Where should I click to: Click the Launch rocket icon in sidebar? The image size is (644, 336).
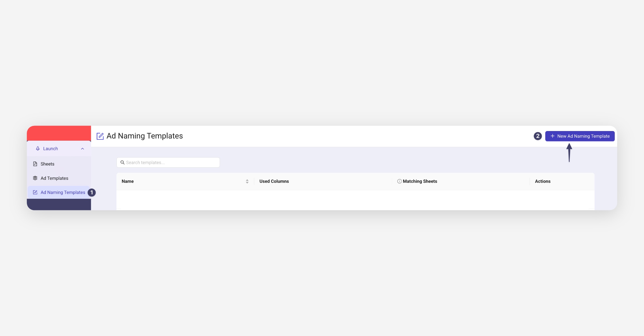click(38, 148)
